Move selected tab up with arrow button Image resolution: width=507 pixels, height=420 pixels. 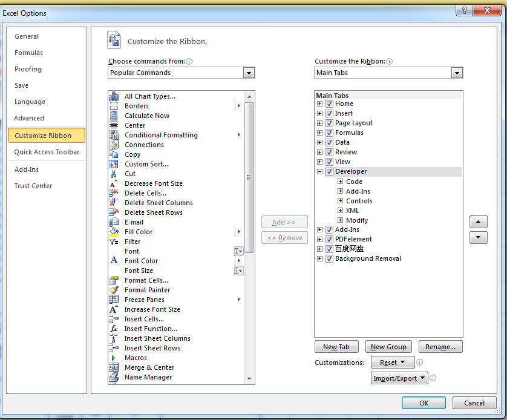pos(478,222)
